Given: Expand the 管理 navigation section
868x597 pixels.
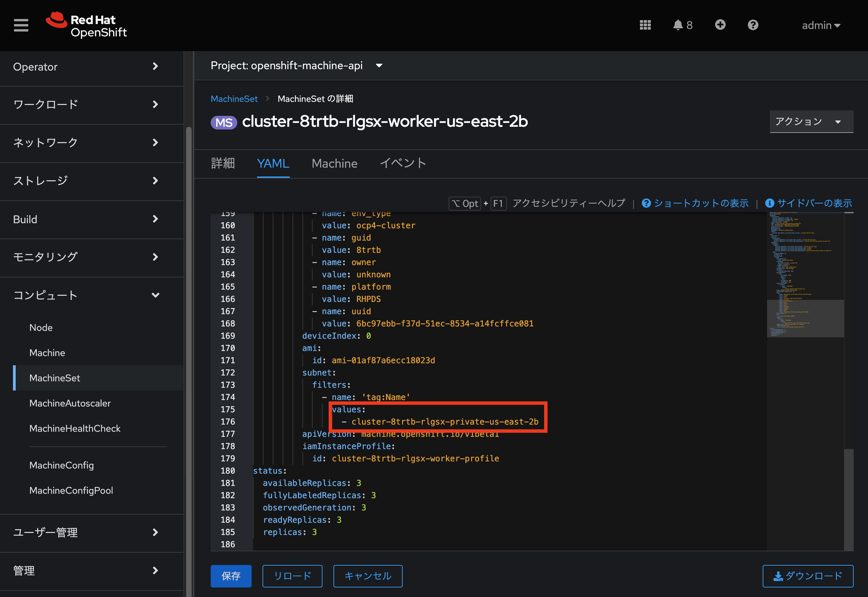Looking at the screenshot, I should (x=92, y=571).
